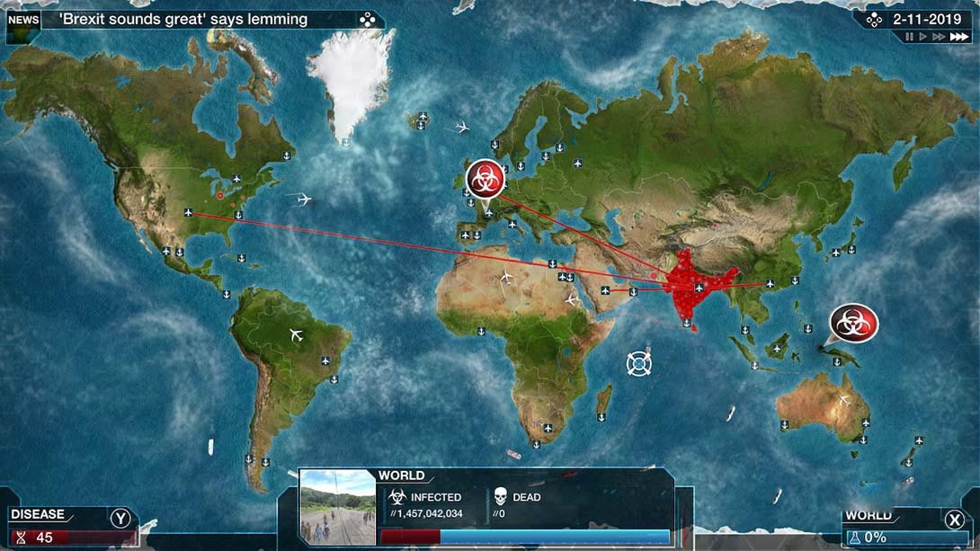The image size is (980, 551).
Task: Open the World cure panel with X button
Action: [x=954, y=519]
